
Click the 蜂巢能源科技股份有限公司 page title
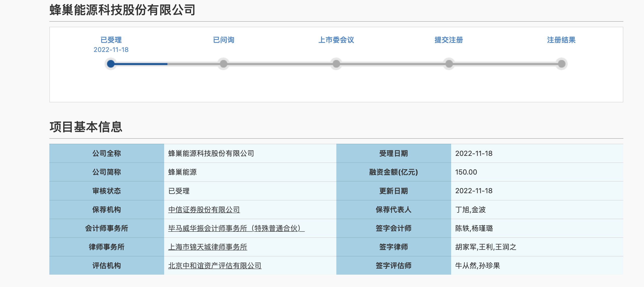(122, 10)
